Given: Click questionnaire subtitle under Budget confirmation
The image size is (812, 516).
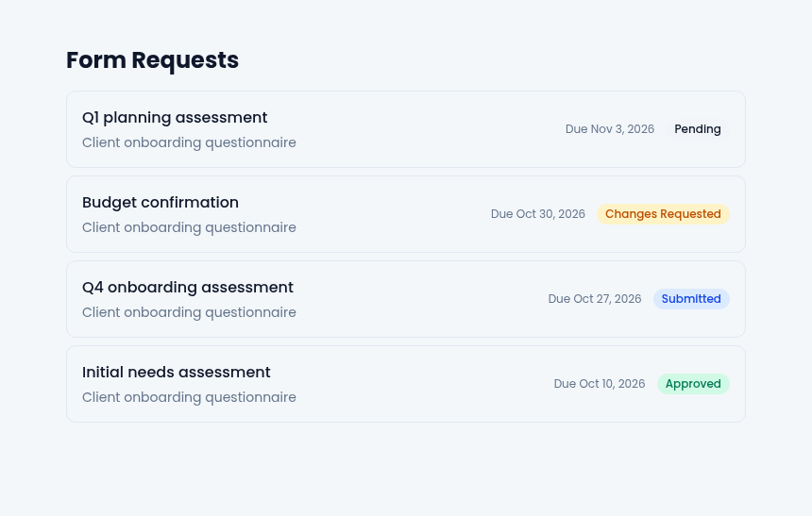Looking at the screenshot, I should [x=189, y=227].
